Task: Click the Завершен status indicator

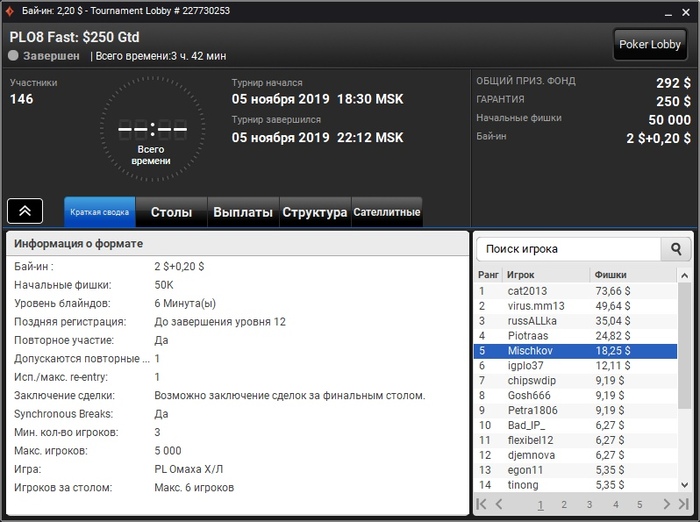Action: pyautogui.click(x=44, y=56)
